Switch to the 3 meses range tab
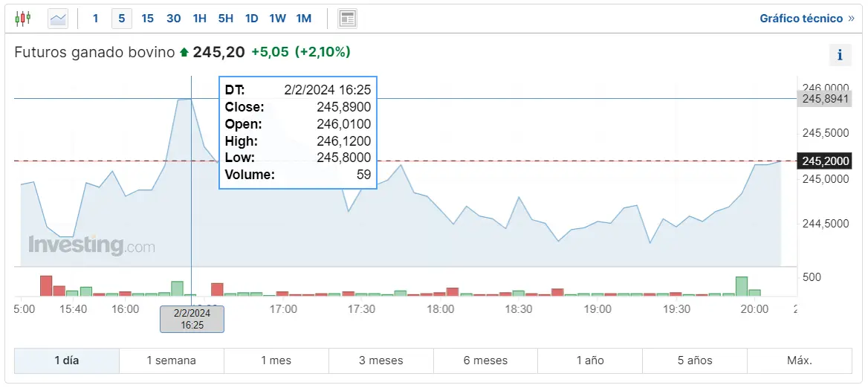This screenshot has height=388, width=868. [x=380, y=360]
